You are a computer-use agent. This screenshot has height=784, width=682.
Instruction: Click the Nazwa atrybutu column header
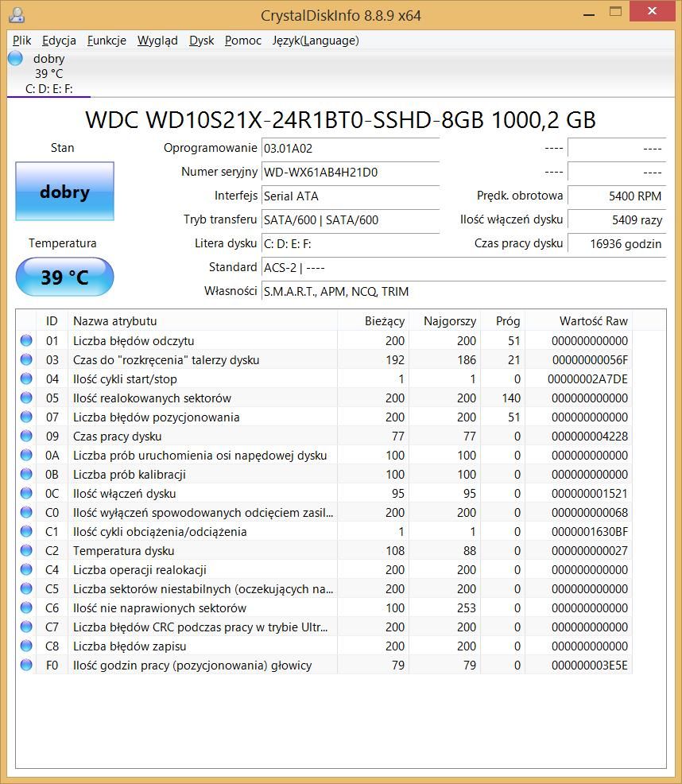(203, 321)
